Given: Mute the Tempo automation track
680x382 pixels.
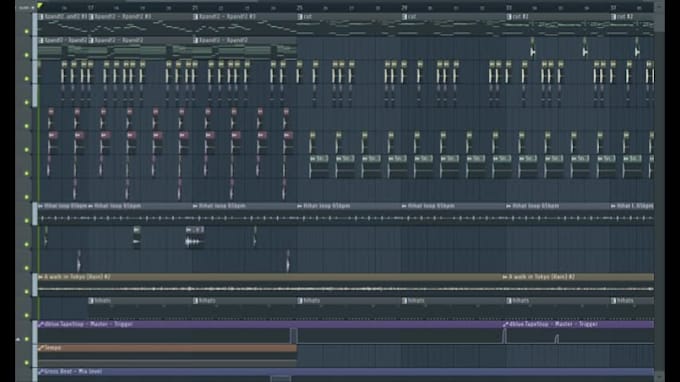Looking at the screenshot, I should 27,362.
